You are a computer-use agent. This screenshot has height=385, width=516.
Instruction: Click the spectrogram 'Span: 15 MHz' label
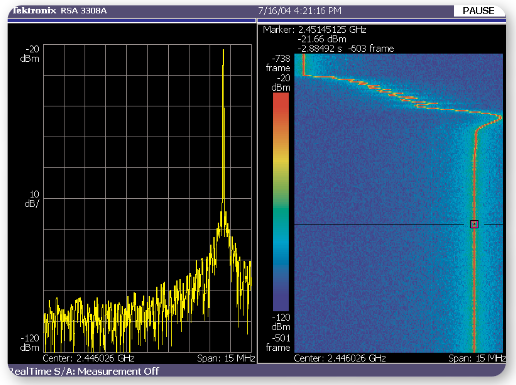(x=477, y=358)
